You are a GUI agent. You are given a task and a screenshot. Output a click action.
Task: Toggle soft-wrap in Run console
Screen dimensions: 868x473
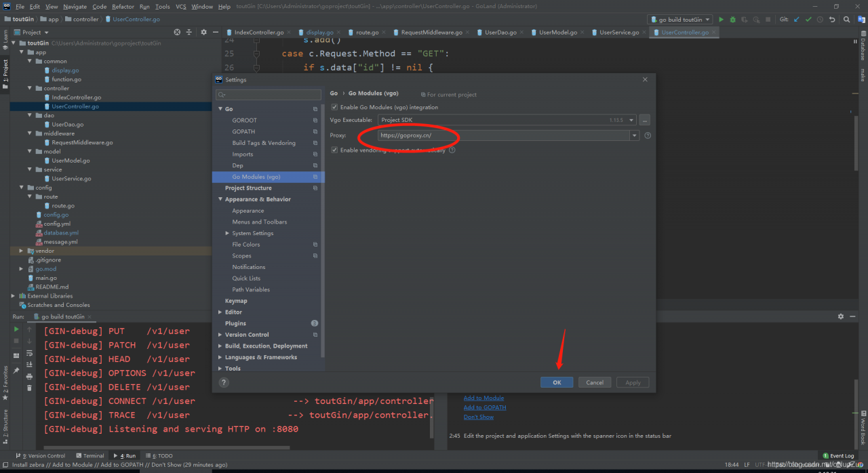[29, 353]
